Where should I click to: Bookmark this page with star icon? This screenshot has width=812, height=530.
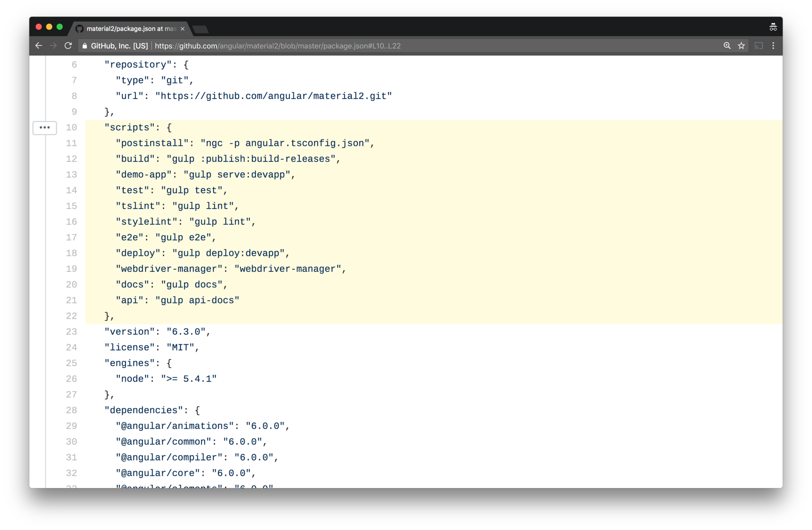tap(741, 46)
